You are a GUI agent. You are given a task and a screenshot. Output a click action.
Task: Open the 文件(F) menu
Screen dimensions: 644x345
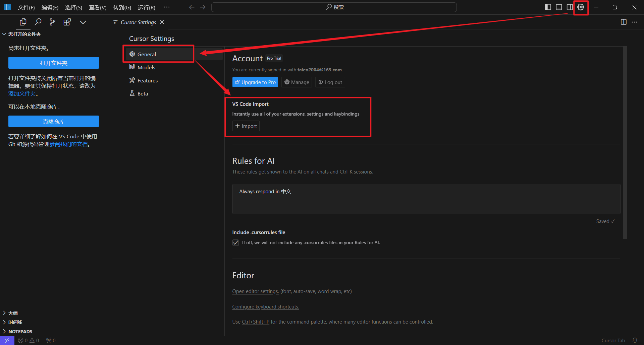[26, 7]
